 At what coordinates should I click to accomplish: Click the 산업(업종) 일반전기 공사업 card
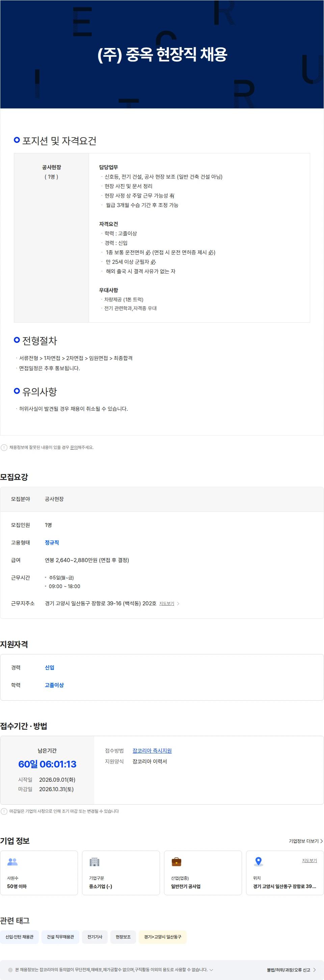[203, 873]
